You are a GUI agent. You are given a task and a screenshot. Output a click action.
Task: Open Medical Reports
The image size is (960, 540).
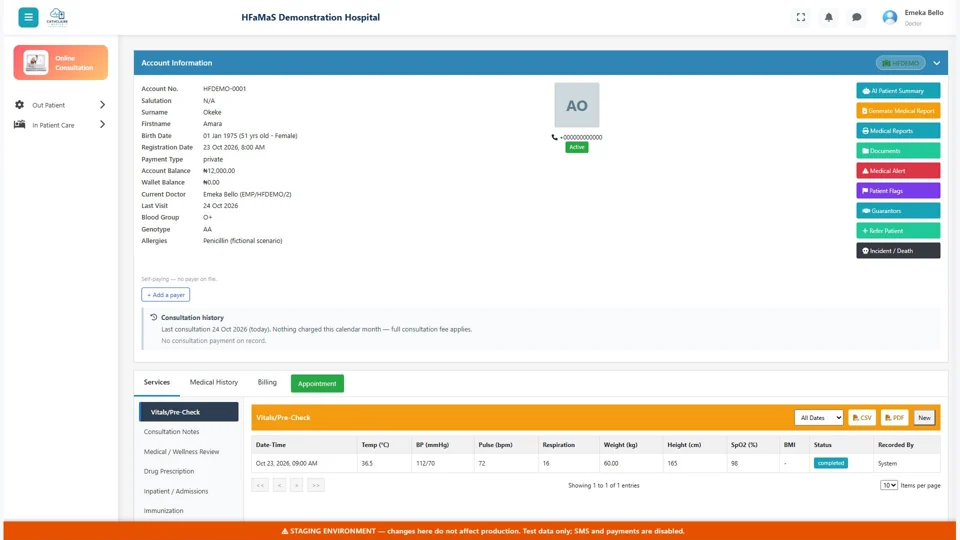tap(898, 131)
